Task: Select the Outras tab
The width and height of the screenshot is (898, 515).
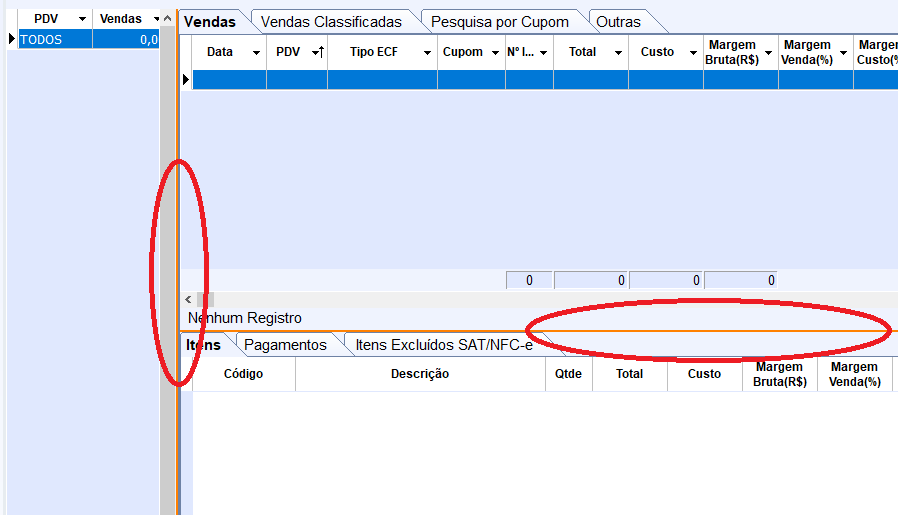Action: (x=618, y=21)
